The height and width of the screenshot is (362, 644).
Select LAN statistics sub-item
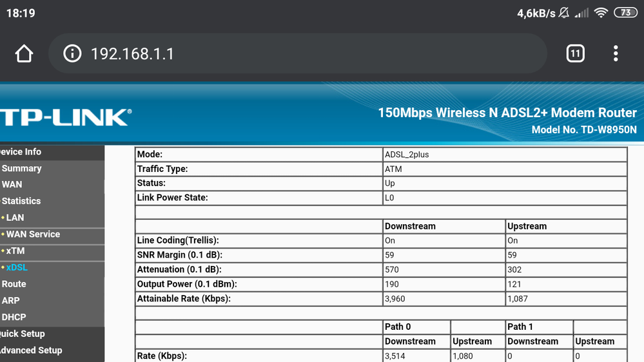pos(15,218)
